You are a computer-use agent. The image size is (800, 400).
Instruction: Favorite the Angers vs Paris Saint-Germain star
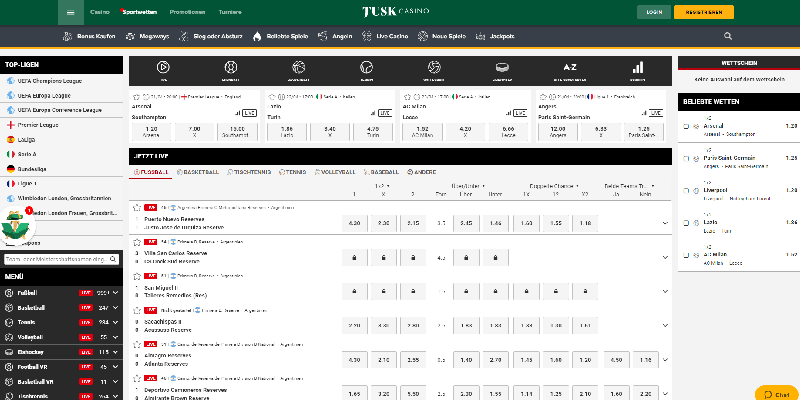point(543,96)
